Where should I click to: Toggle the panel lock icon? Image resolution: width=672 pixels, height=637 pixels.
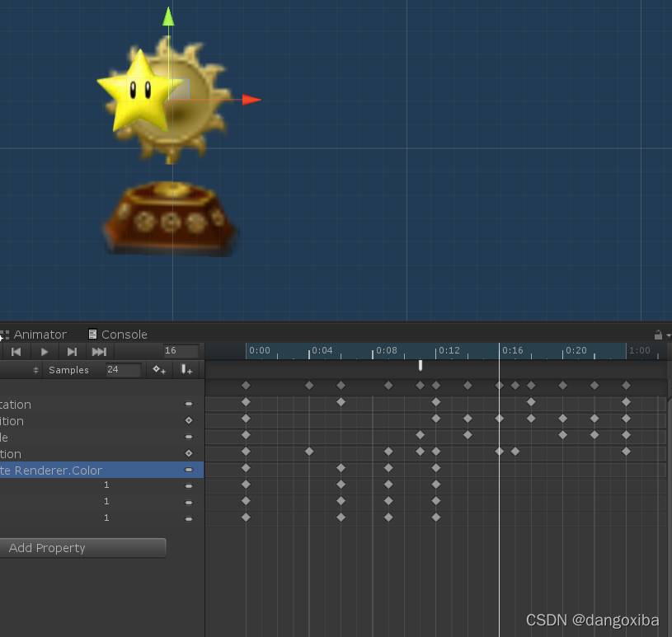coord(658,335)
